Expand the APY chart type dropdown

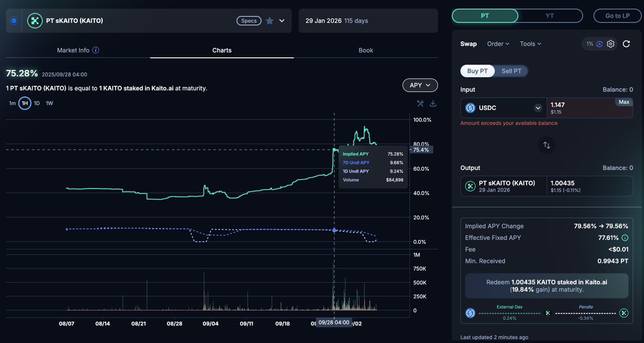point(420,85)
